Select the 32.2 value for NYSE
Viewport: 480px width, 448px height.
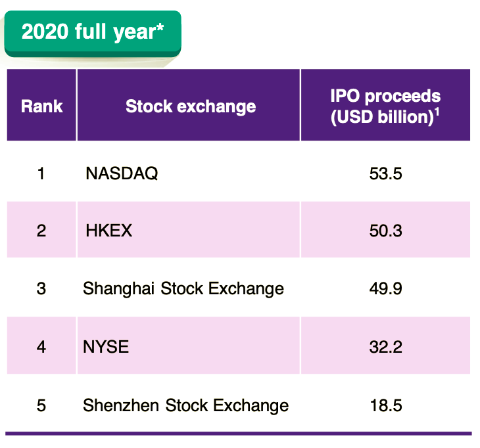coord(386,346)
